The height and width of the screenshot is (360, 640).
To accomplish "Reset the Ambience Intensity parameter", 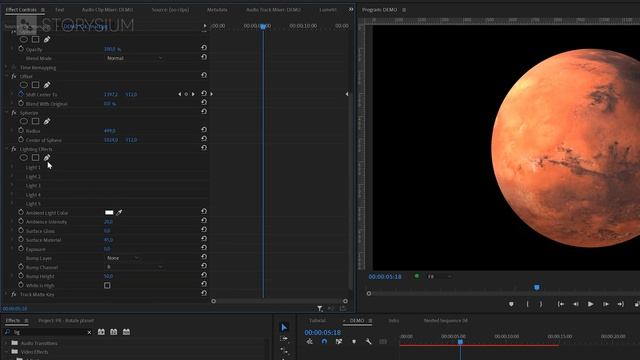I will (x=204, y=221).
